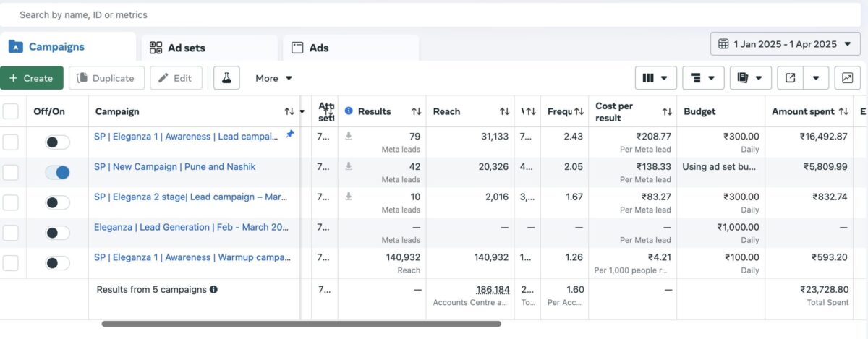The width and height of the screenshot is (868, 339).
Task: Sort by Campaign column arrows
Action: (x=289, y=111)
